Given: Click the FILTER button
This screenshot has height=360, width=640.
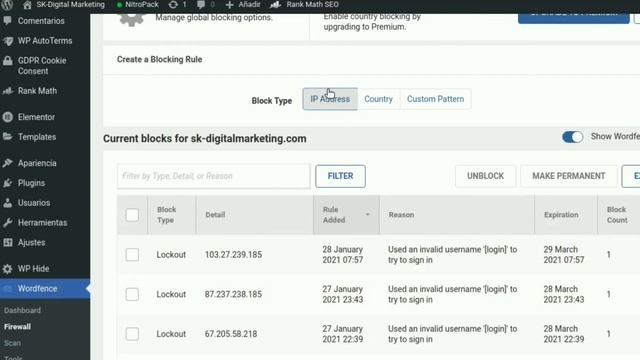Looking at the screenshot, I should (340, 176).
